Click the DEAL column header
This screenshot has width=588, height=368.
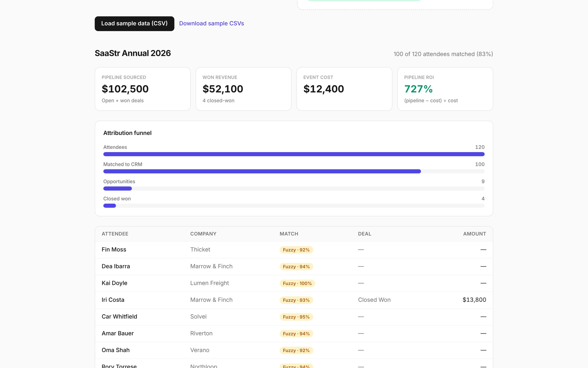(365, 234)
